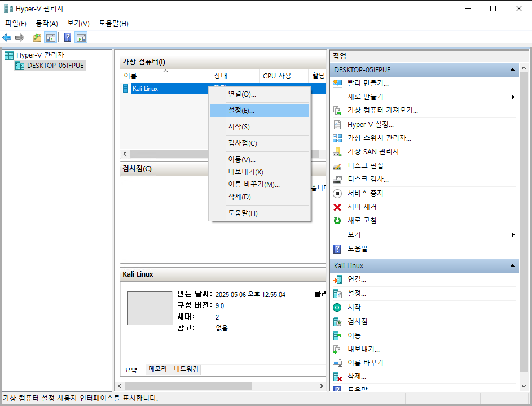Click the red 서버 제거 icon
Image resolution: width=532 pixels, height=406 pixels.
click(x=337, y=207)
